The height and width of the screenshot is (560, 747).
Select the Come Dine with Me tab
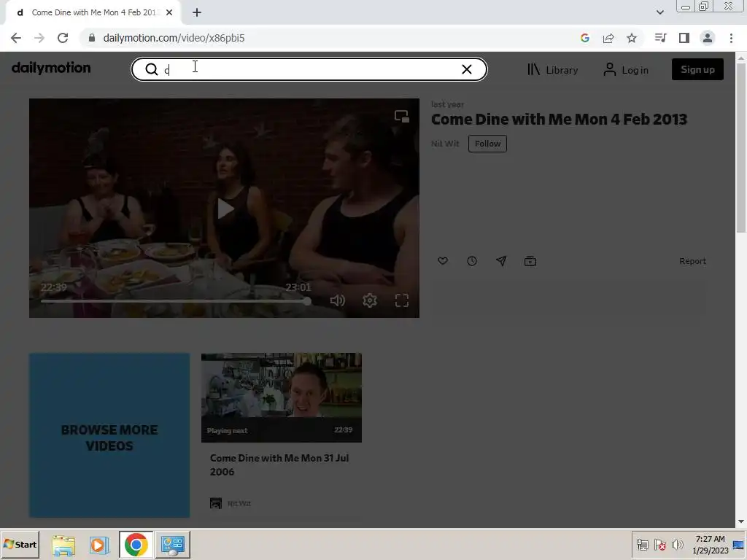coord(93,12)
